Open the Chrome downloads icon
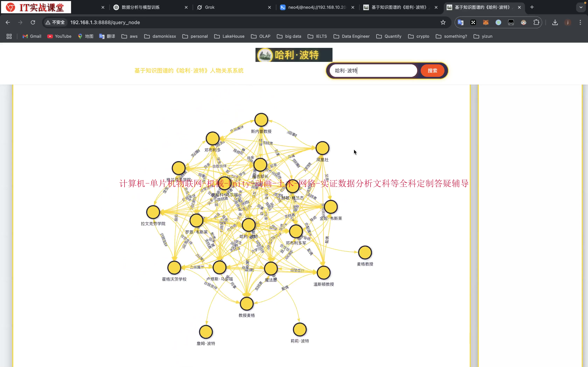This screenshot has width=588, height=367. (x=555, y=22)
